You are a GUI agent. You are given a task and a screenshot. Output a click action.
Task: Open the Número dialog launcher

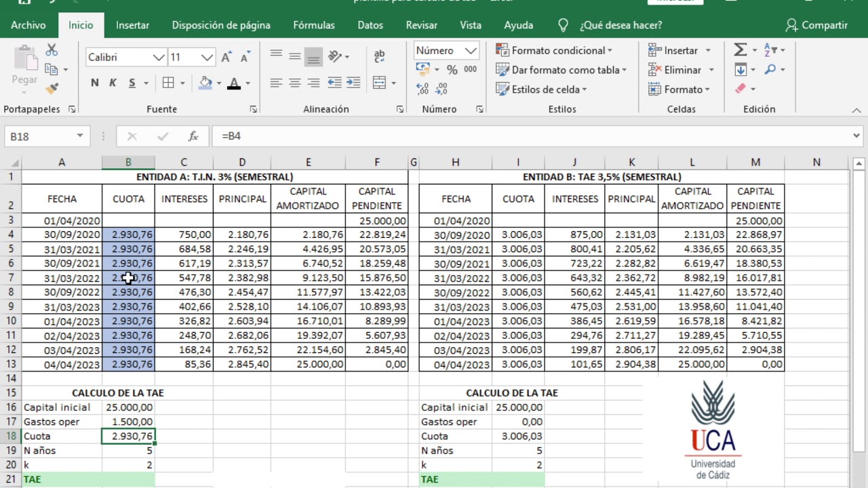[x=479, y=109]
